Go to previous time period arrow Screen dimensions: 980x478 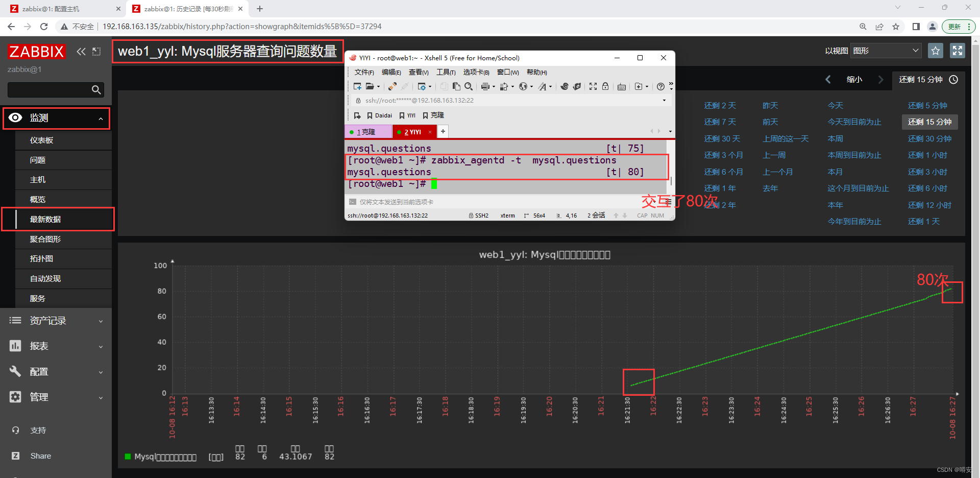[828, 80]
